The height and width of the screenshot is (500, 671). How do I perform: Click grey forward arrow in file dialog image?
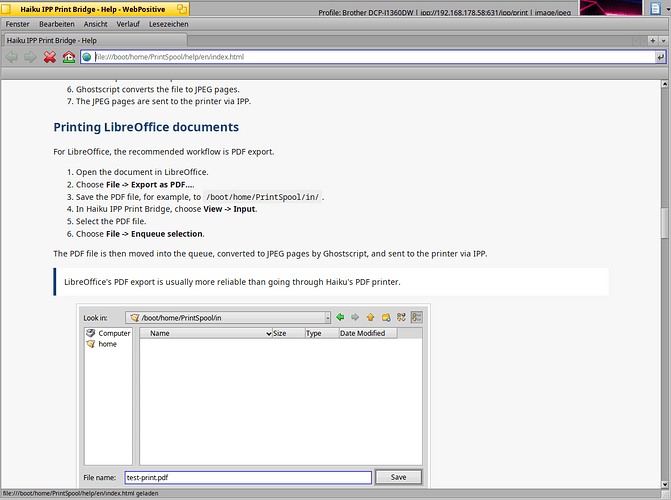tap(355, 317)
